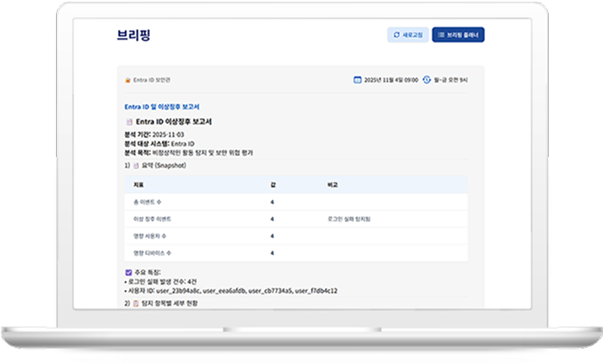Click document icon next to Entra ID 이상징후 보고서 heading
Image resolution: width=603 pixels, height=364 pixels.
(x=129, y=121)
